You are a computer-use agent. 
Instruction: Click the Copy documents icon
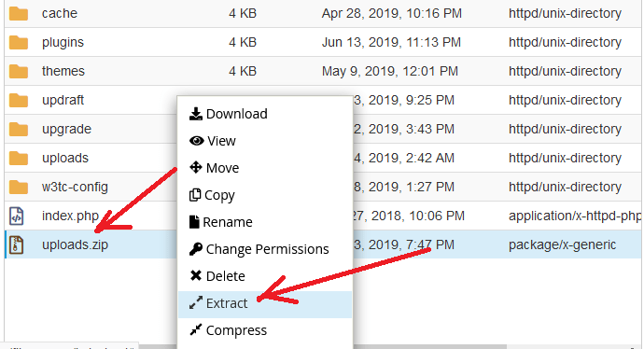pyautogui.click(x=195, y=195)
